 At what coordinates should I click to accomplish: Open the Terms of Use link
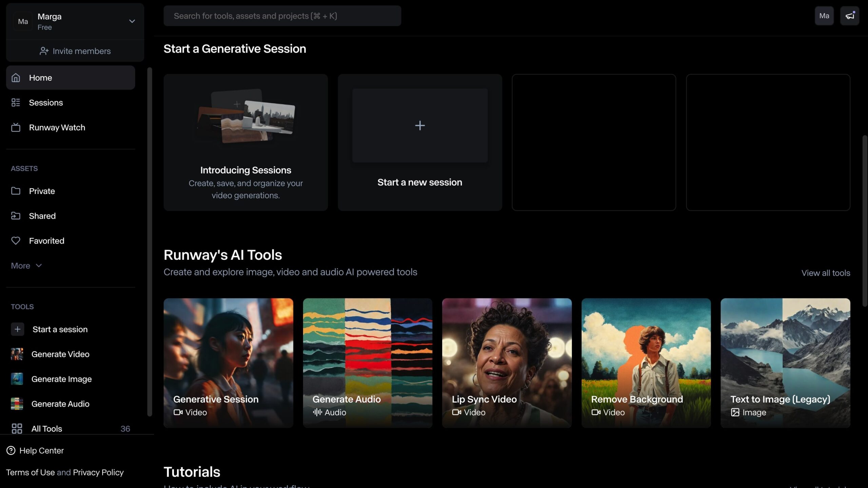point(30,472)
